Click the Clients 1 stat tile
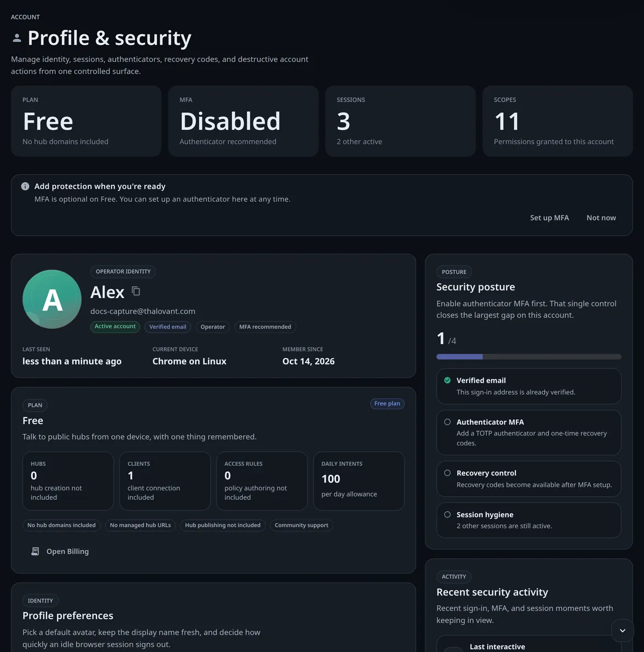644x652 pixels. (165, 481)
